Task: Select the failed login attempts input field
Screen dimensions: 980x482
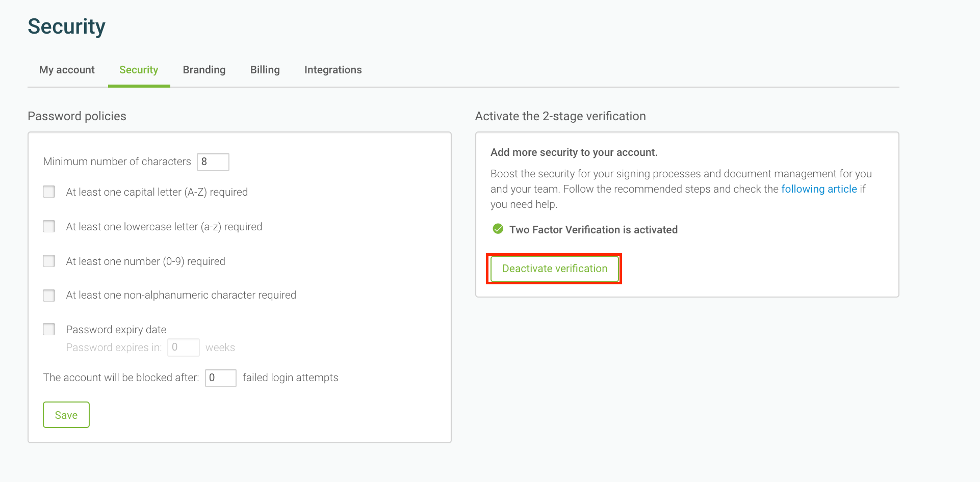Action: tap(220, 378)
